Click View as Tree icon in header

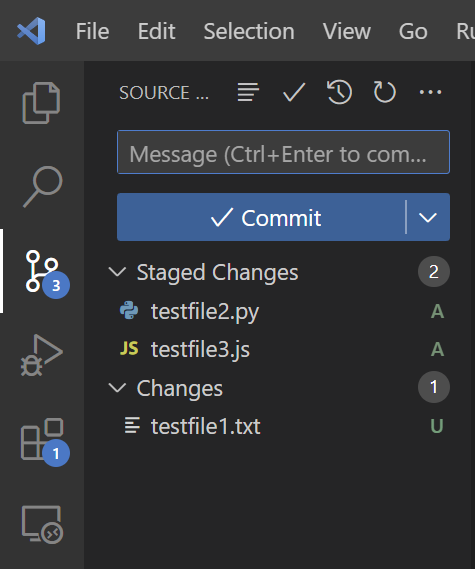[248, 92]
